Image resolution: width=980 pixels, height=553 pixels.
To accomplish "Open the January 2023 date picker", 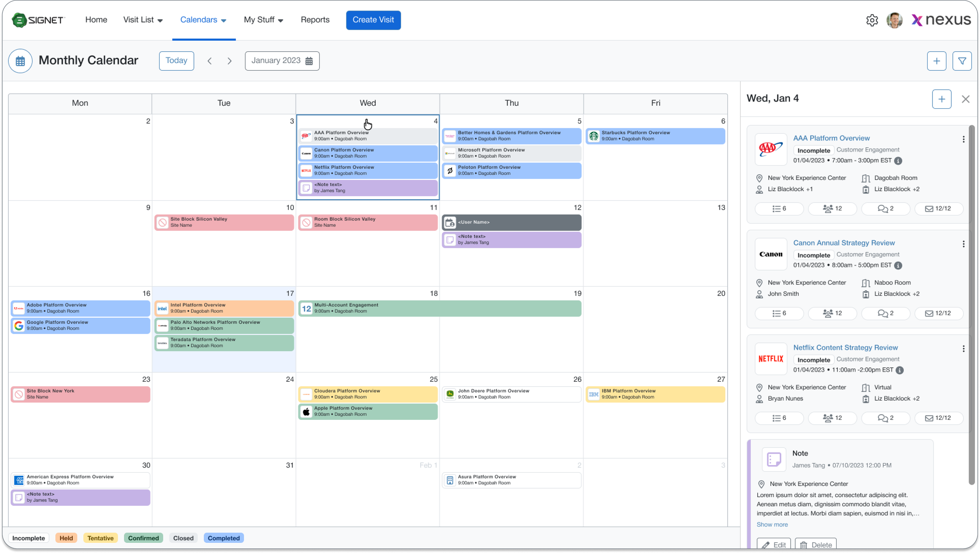I will [282, 61].
